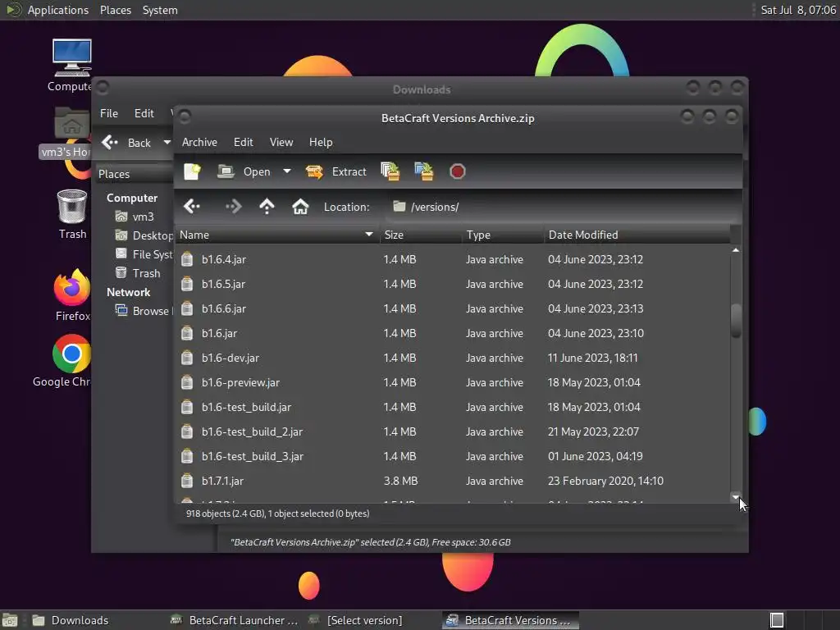Select the b1.6.5.jar file
Screen dimensions: 840x630
(453, 284)
